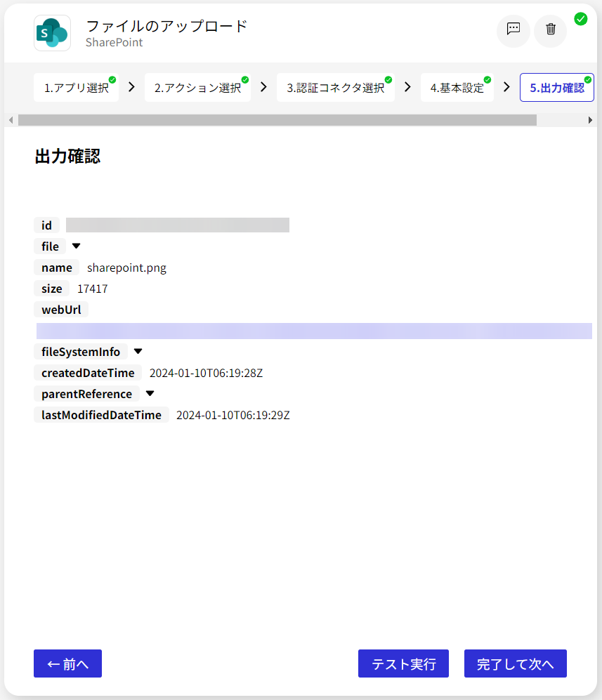Go to step 1.アプリ選択
Screen dimensions: 602x700
pyautogui.click(x=77, y=88)
